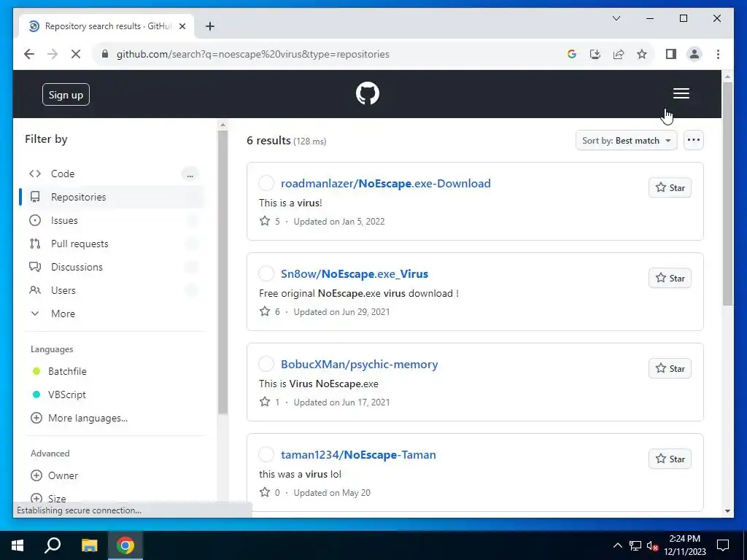
Task: Click the page vertical scrollbar thumb
Action: tap(727, 194)
